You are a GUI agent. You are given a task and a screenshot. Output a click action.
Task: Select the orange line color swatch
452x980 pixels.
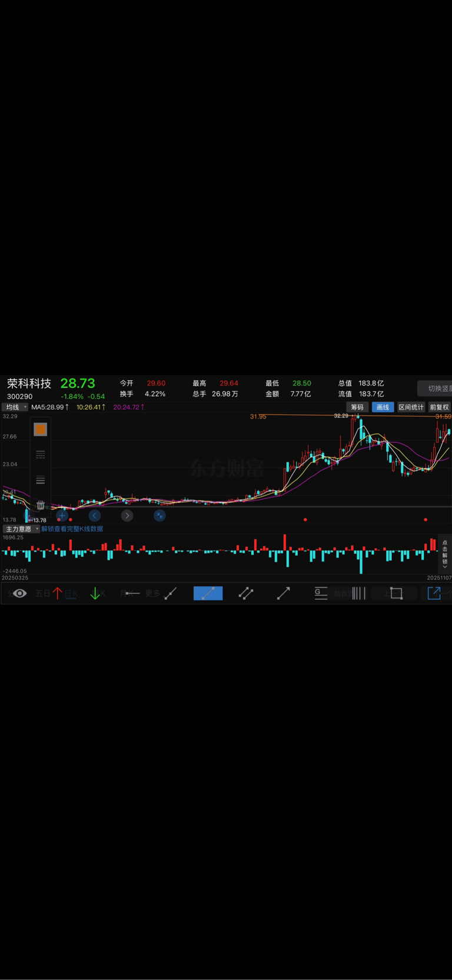pos(40,429)
